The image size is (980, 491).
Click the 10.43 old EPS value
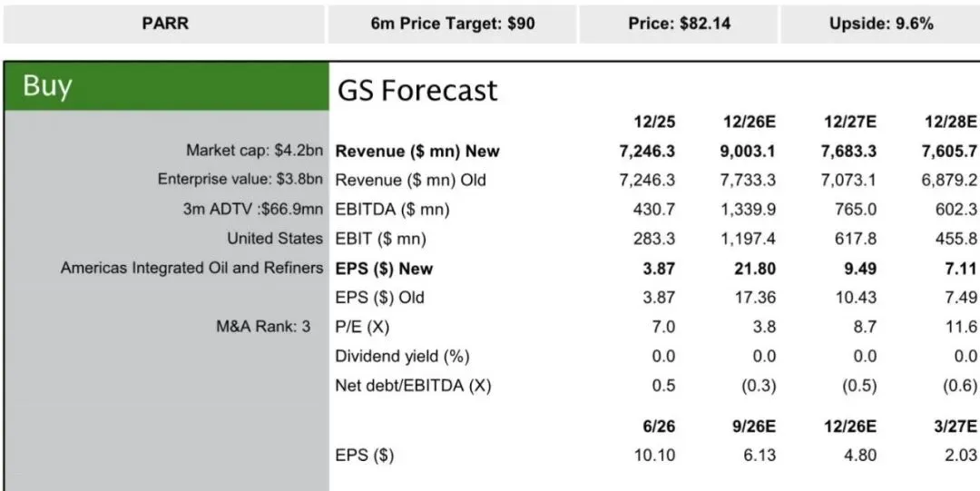[x=857, y=298]
